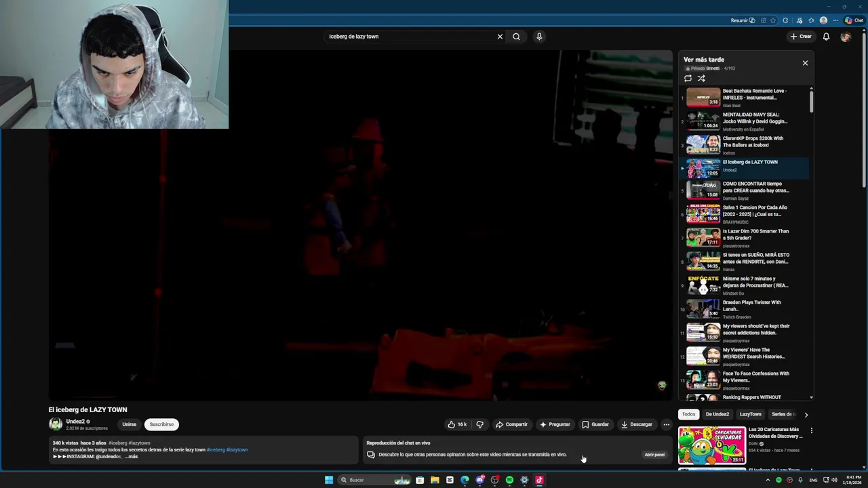Switch keyboard language via ENG indicator
This screenshot has height=488, width=868.
point(813,480)
